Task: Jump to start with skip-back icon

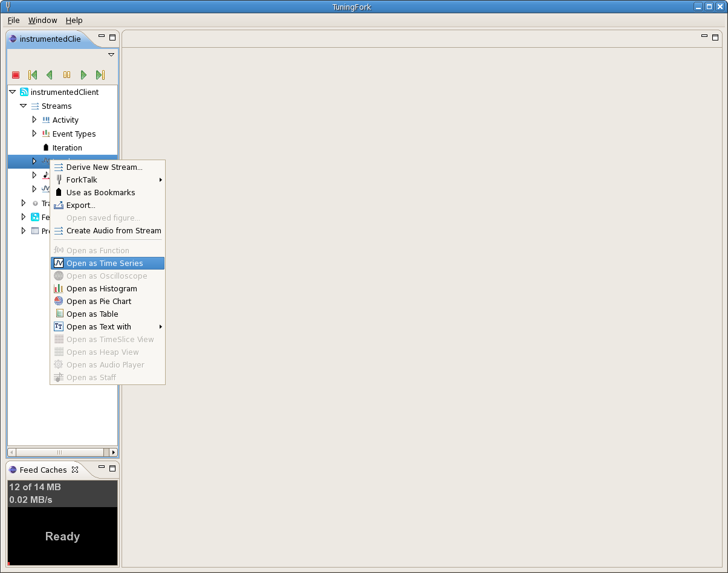Action: (33, 75)
